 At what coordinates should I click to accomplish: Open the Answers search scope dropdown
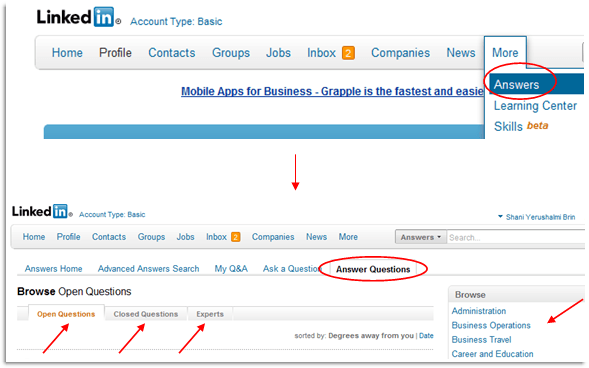[x=421, y=237]
